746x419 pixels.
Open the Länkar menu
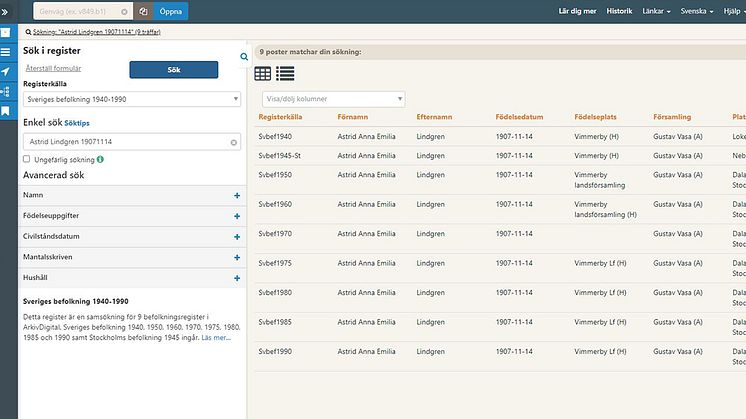(x=656, y=11)
